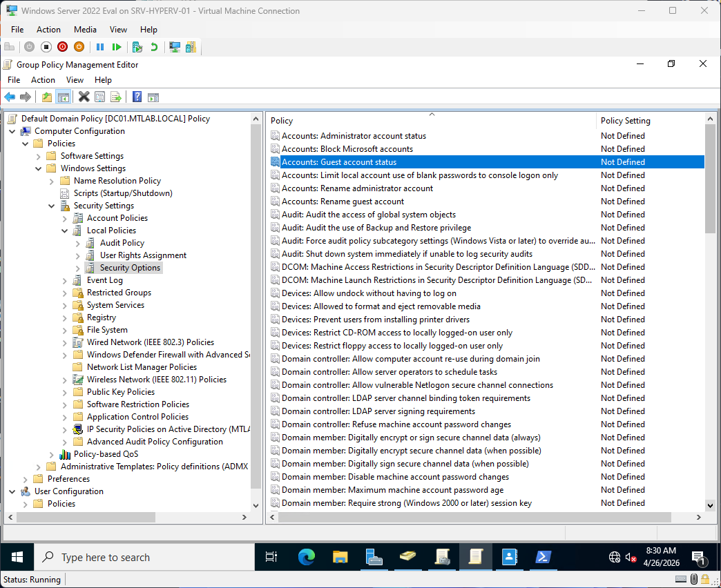Select Advanced Audit Policy Configuration node
The width and height of the screenshot is (721, 588).
pyautogui.click(x=155, y=442)
